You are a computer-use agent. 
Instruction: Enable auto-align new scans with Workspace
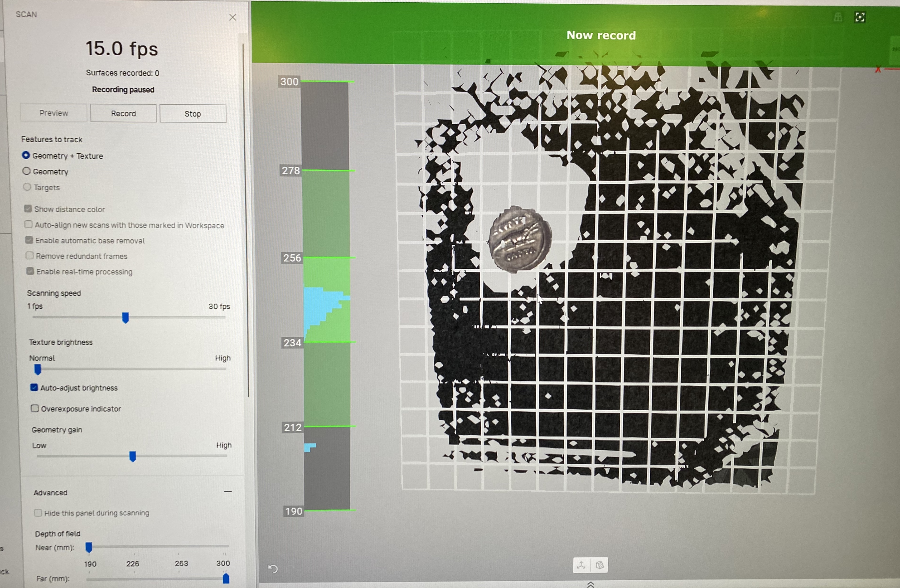click(28, 224)
